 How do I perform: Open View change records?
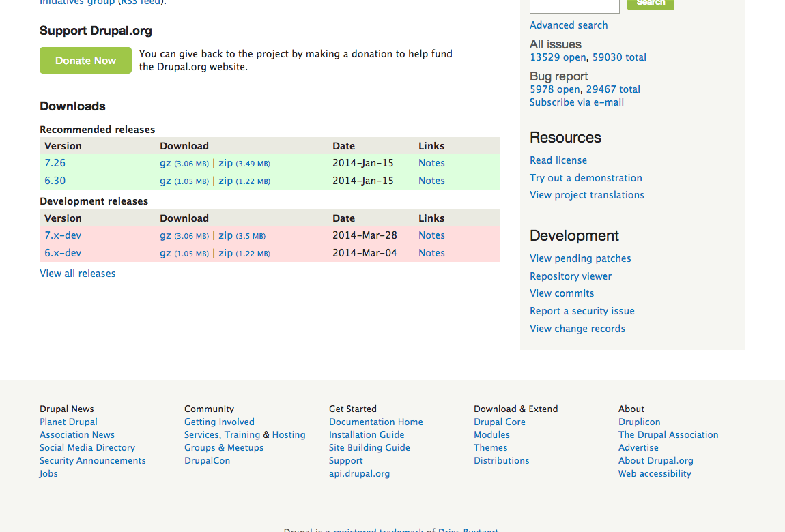coord(577,329)
